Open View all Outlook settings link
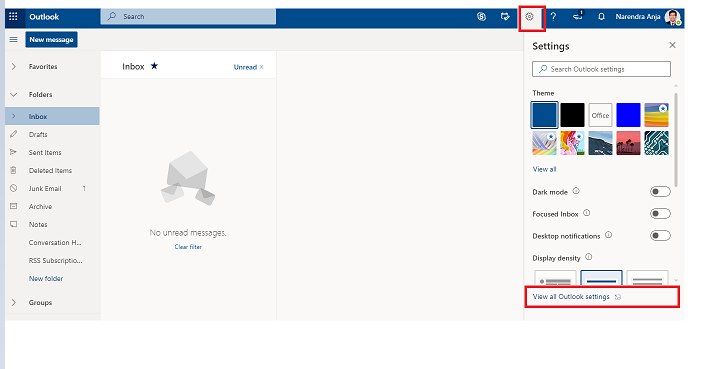 tap(571, 297)
